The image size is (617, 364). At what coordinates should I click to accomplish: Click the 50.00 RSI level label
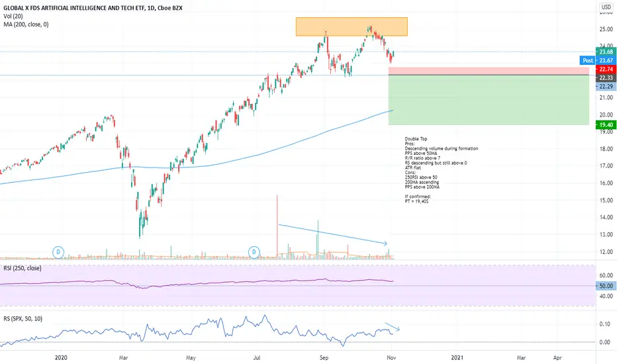coord(606,286)
